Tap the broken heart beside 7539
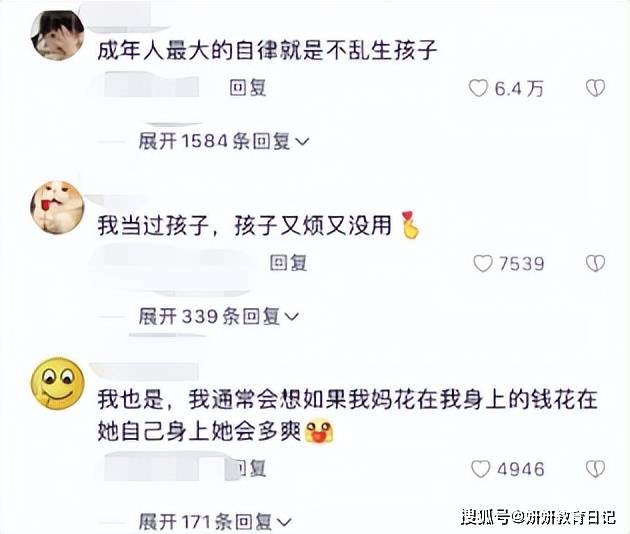The width and height of the screenshot is (630, 534). [595, 264]
